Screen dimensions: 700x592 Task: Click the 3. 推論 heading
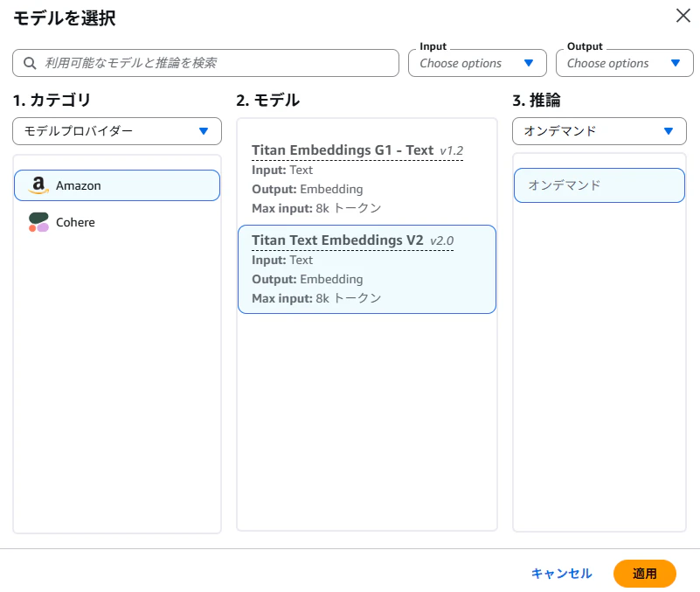point(537,100)
